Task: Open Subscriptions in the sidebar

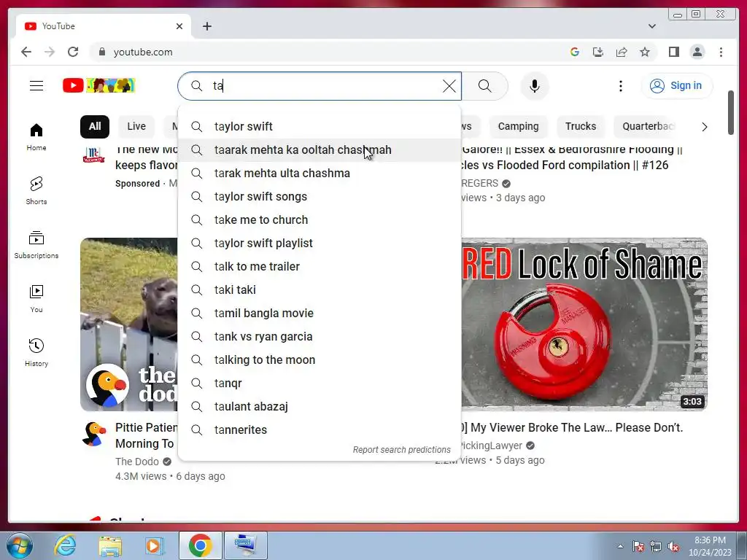Action: [36, 245]
